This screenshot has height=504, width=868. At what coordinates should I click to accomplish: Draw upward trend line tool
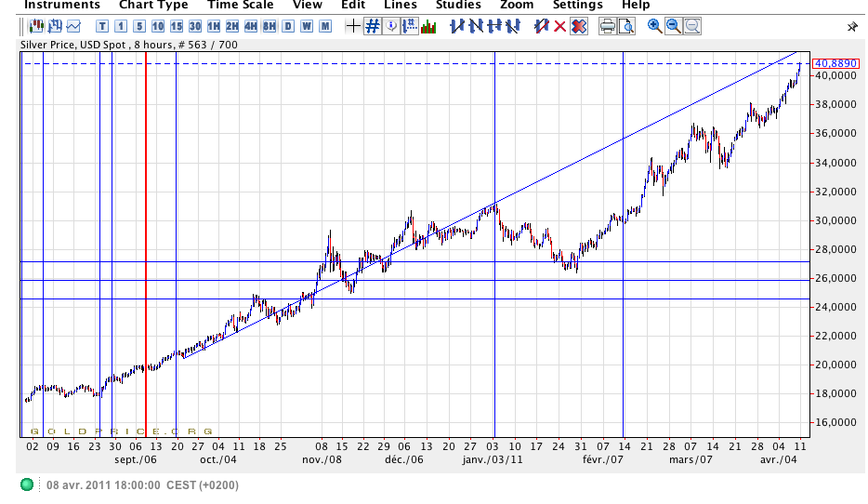tap(457, 26)
